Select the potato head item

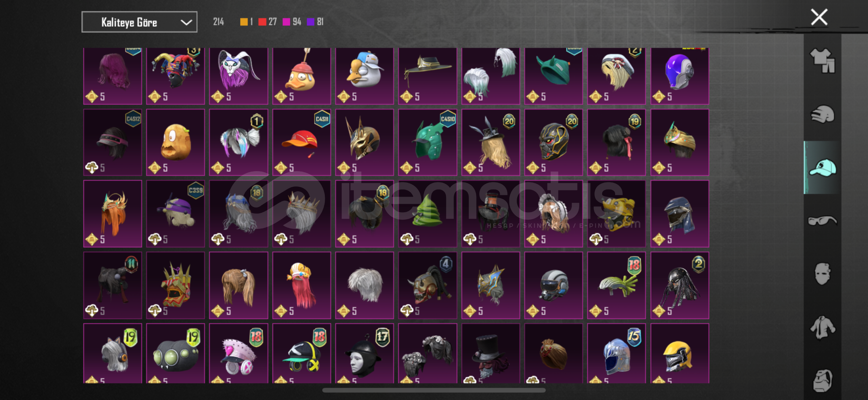[175, 142]
